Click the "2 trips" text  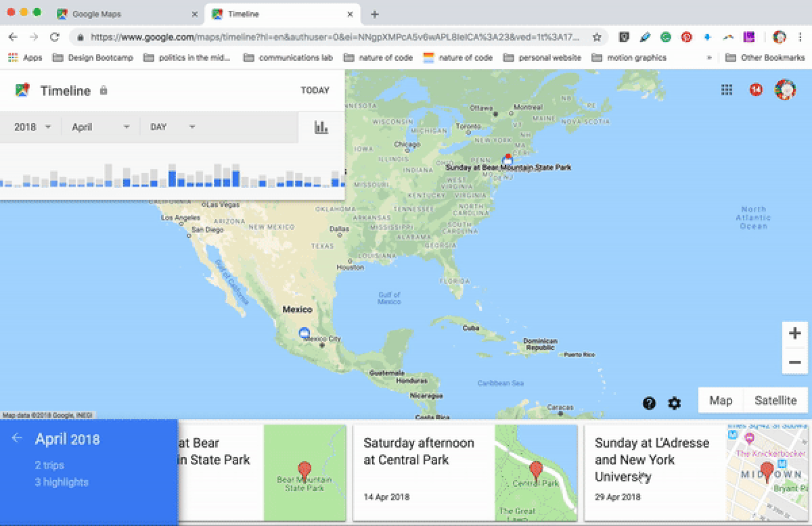point(49,465)
